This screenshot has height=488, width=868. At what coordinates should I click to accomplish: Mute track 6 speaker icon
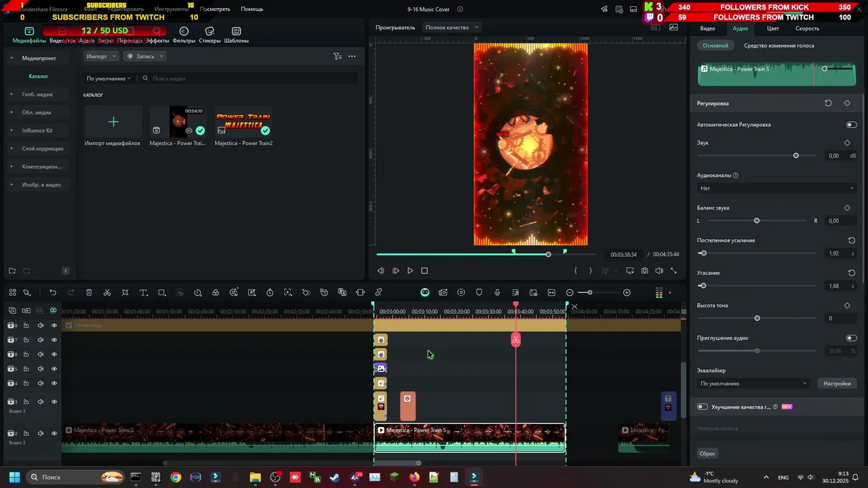point(40,354)
